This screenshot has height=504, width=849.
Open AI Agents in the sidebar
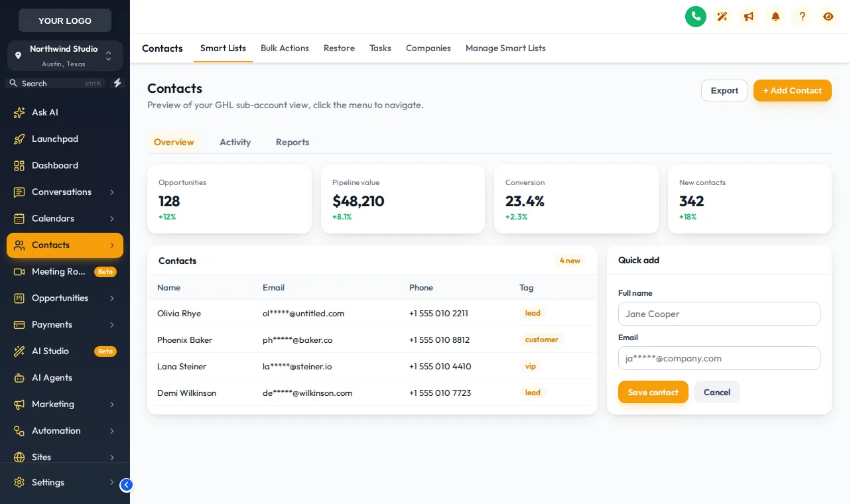coord(65,378)
